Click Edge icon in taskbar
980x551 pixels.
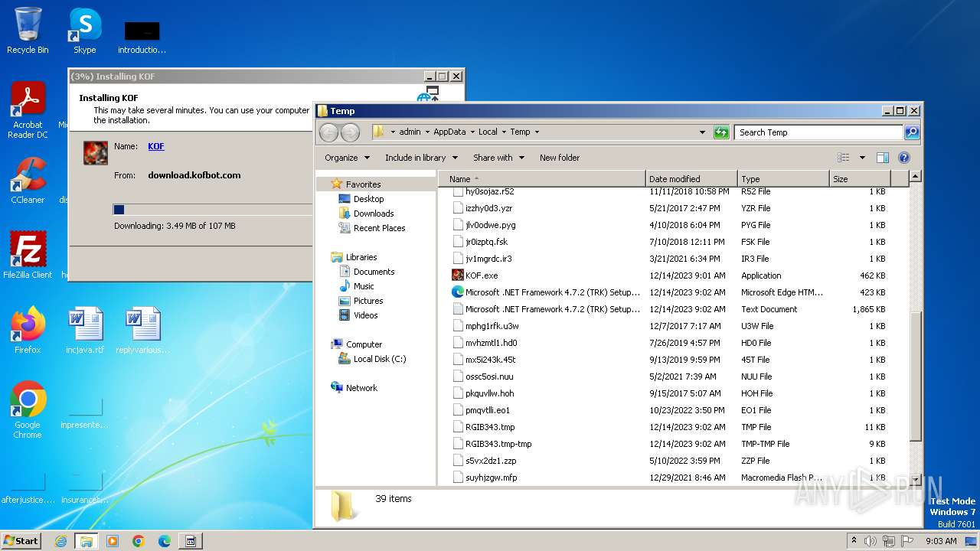click(x=164, y=541)
